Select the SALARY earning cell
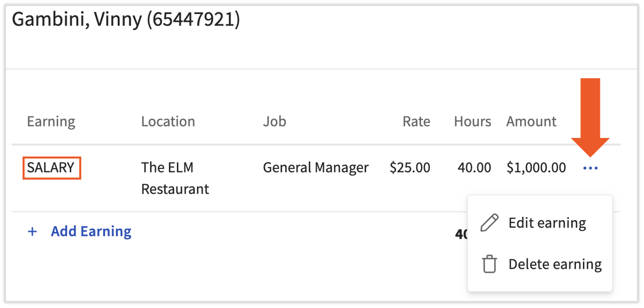Image resolution: width=644 pixels, height=308 pixels. coord(51,168)
